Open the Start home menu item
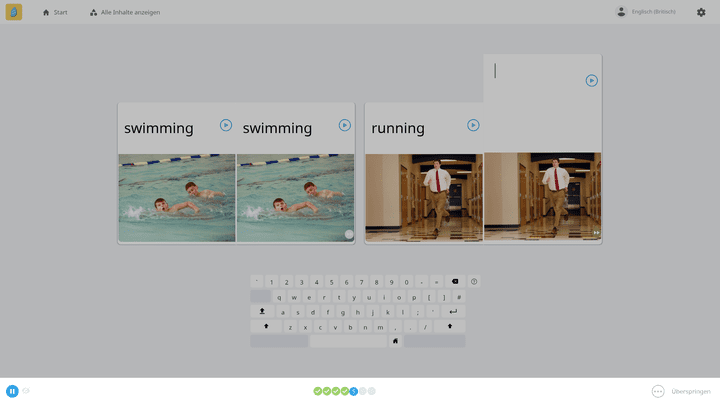 pos(55,12)
